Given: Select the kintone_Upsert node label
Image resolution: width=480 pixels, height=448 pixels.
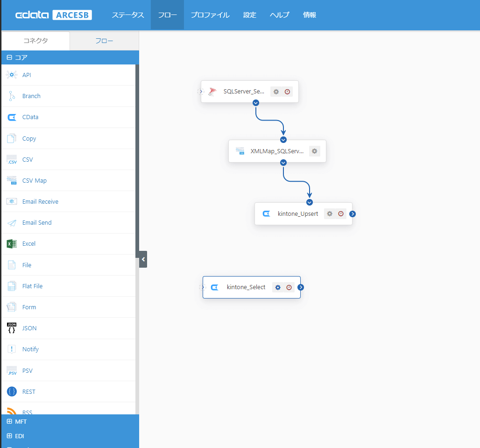Looking at the screenshot, I should pos(298,214).
